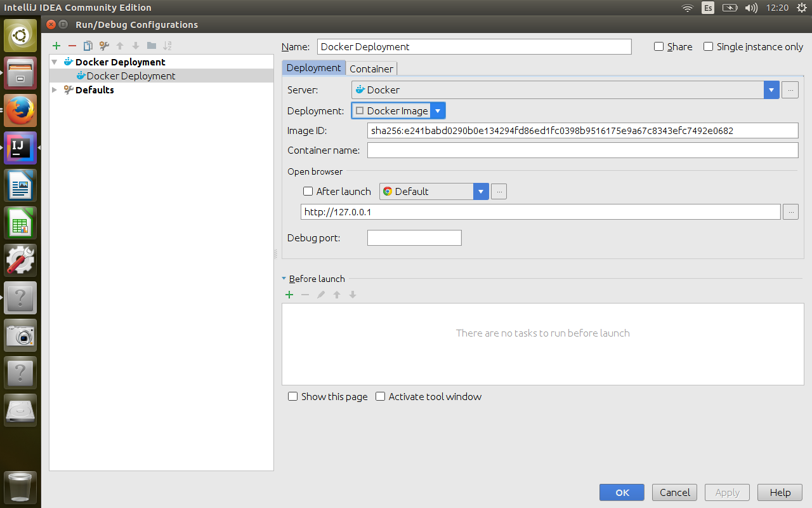Move configuration up in the list
Image resolution: width=812 pixels, height=508 pixels.
[x=120, y=46]
